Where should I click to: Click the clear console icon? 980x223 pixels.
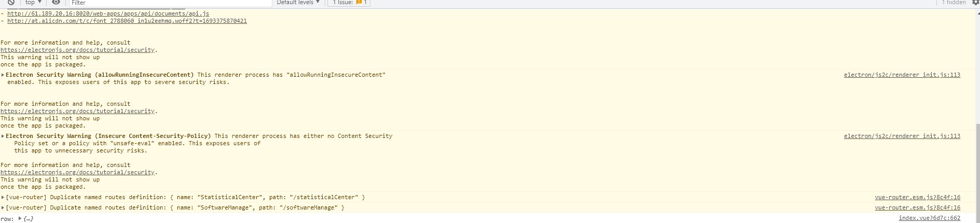11,3
